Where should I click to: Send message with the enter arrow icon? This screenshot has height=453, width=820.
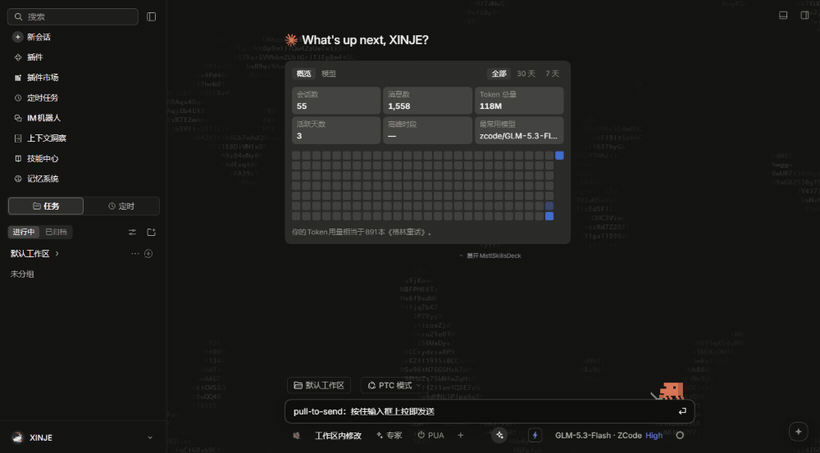point(682,412)
